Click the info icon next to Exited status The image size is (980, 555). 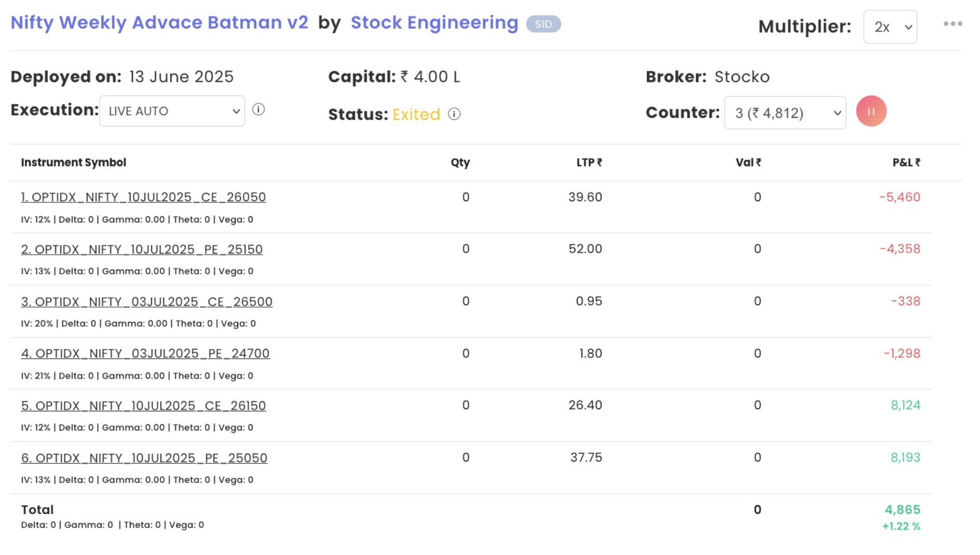[x=454, y=114]
